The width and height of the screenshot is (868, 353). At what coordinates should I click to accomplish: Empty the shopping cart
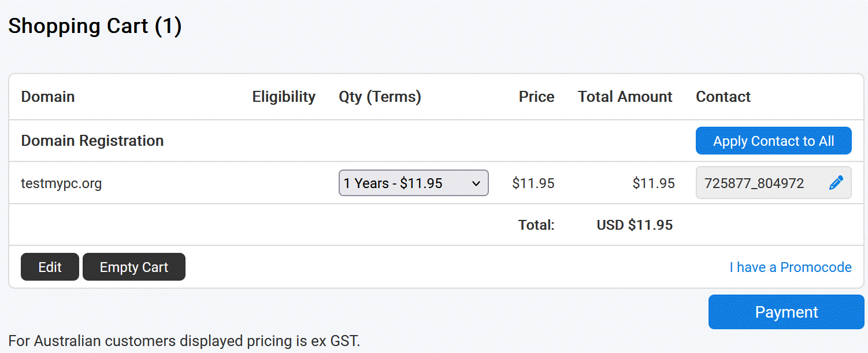(x=133, y=267)
